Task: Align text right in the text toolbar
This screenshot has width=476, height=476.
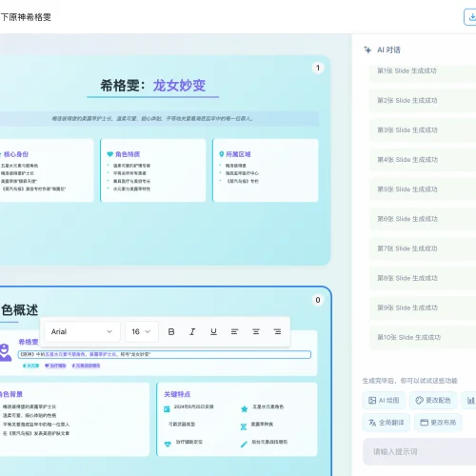Action: (277, 331)
